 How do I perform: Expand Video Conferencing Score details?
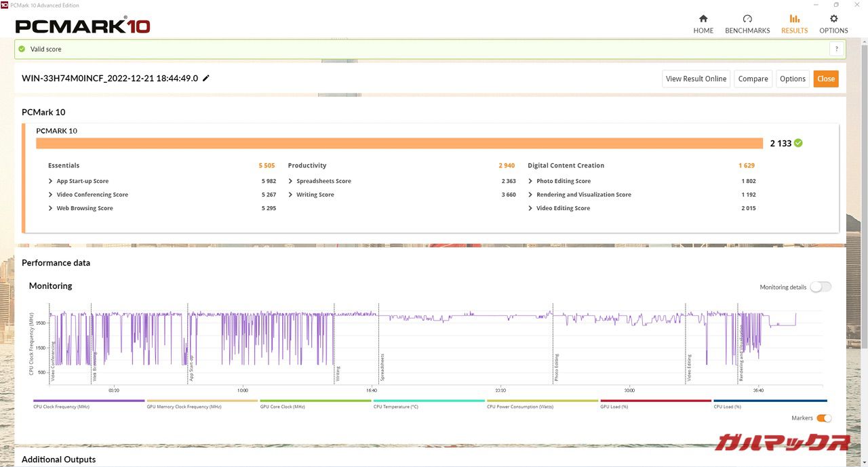(51, 195)
